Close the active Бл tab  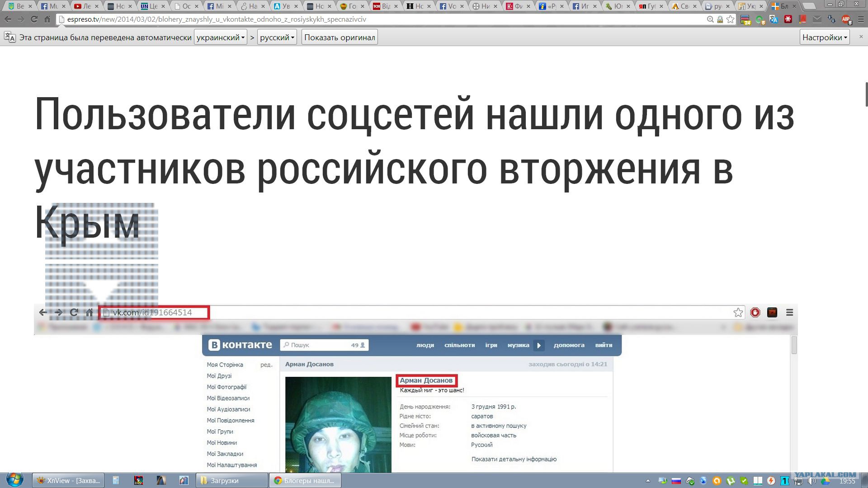pyautogui.click(x=794, y=6)
